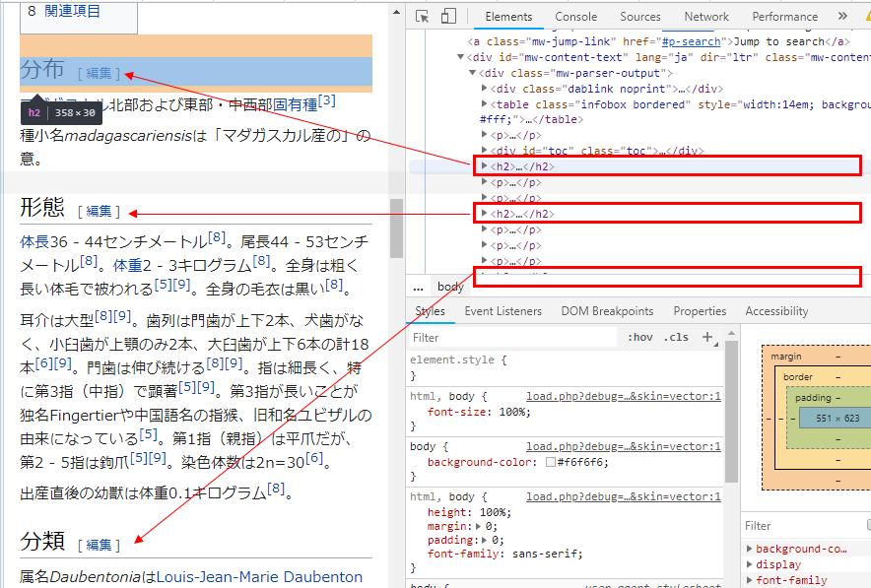
Task: Expand the infobox bordered table node
Action: [485, 103]
